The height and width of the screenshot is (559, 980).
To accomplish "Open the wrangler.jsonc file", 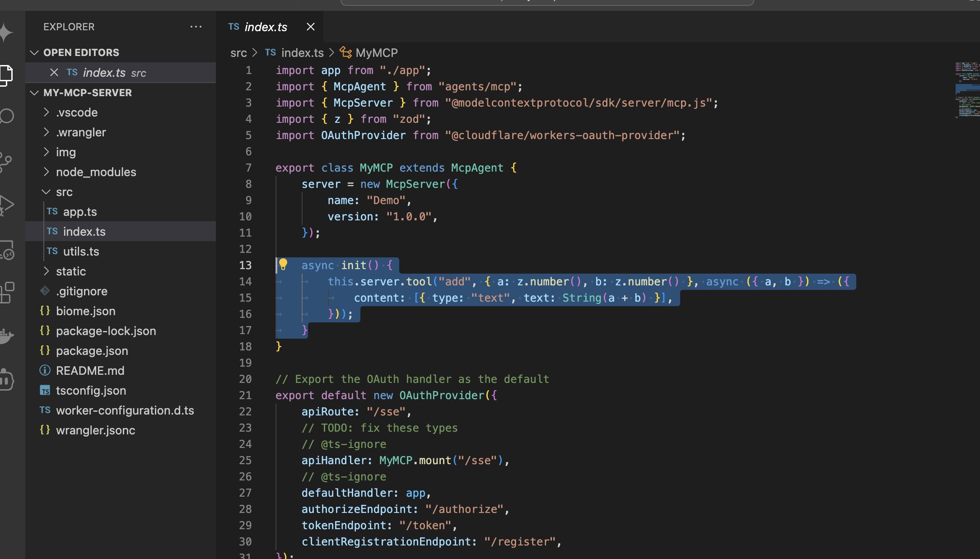I will [x=95, y=430].
